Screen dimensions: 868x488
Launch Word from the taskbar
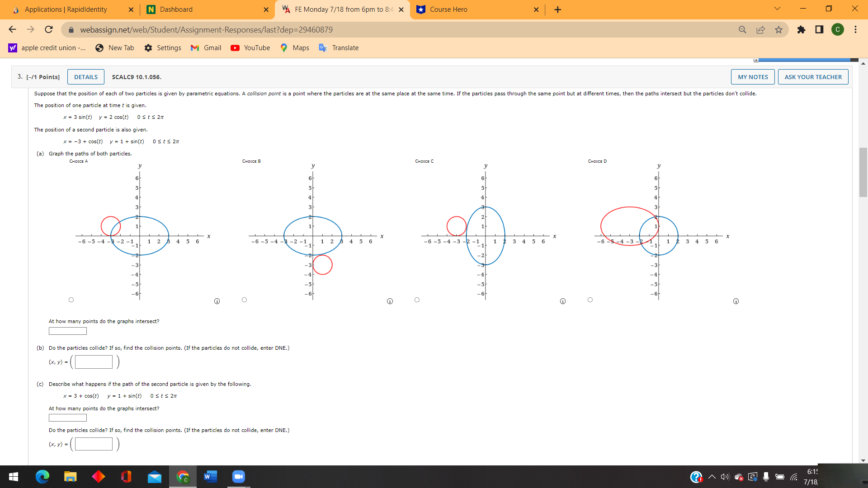(210, 476)
